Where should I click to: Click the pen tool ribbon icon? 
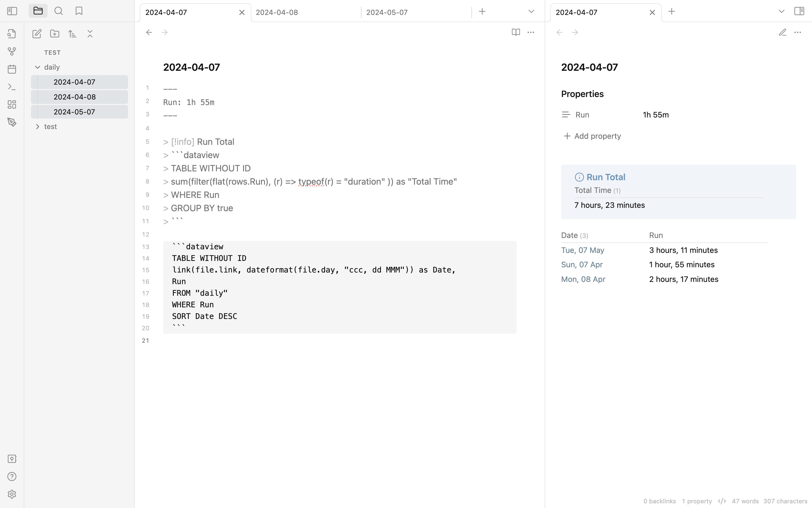[x=12, y=122]
